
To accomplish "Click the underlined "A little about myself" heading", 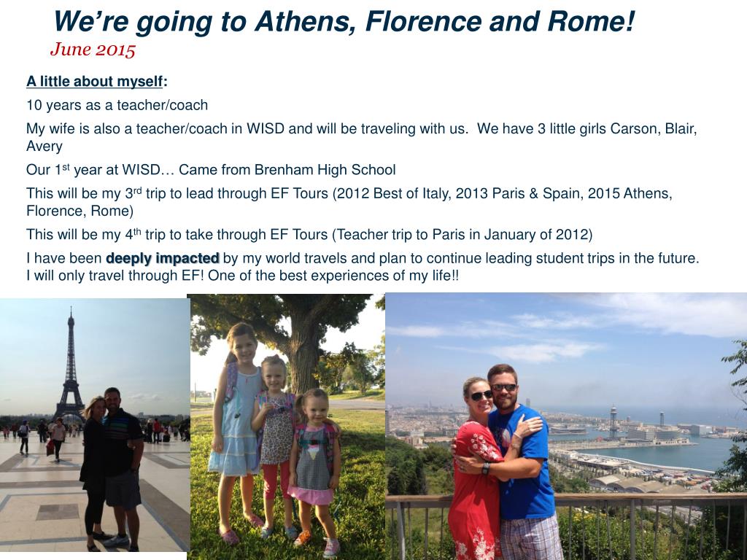I will click(x=94, y=82).
